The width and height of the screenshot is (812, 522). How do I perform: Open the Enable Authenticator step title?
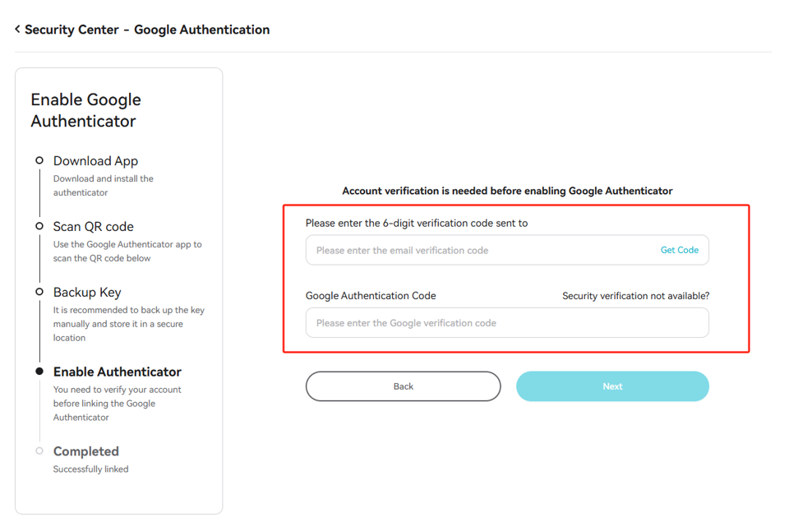tap(118, 372)
